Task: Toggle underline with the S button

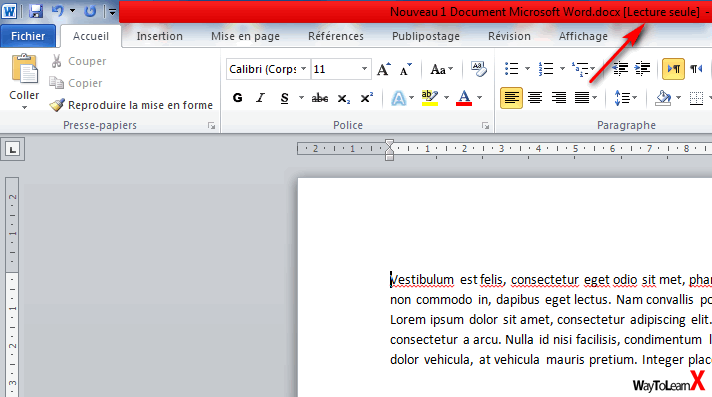Action: 285,98
